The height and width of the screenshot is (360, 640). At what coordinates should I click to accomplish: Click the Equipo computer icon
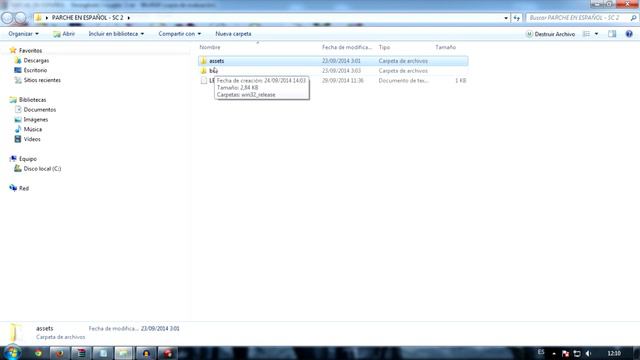[13, 158]
